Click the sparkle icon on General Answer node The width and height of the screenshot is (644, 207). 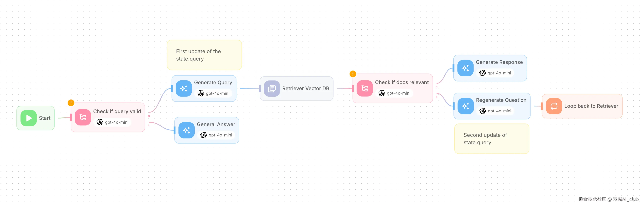[187, 130]
